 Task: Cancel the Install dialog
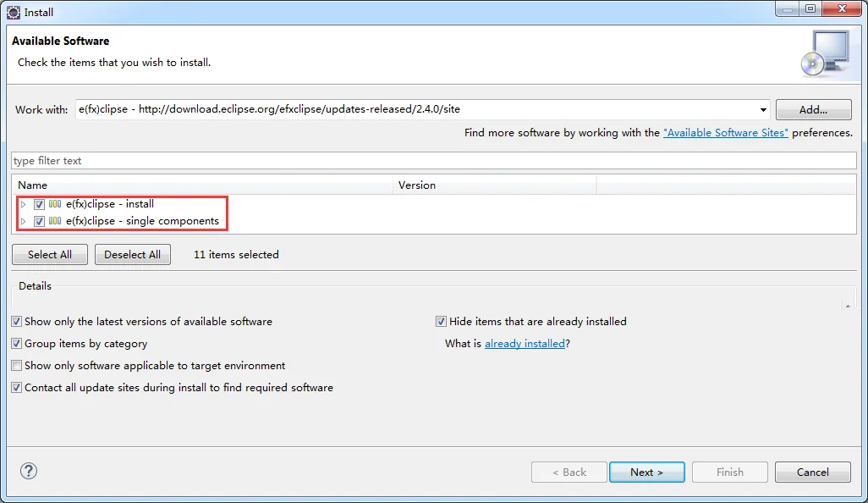813,472
